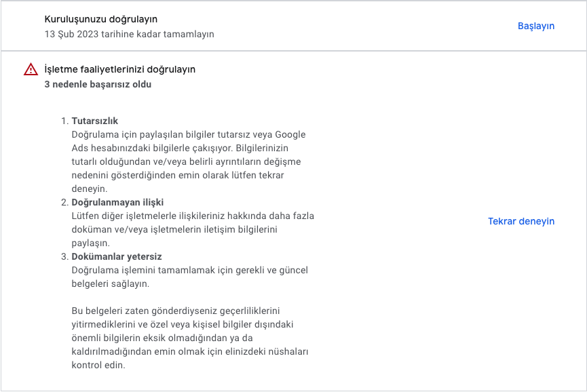Select the Kuruluşunuzu doğrulayın heading
The height and width of the screenshot is (392, 587).
[x=101, y=19]
